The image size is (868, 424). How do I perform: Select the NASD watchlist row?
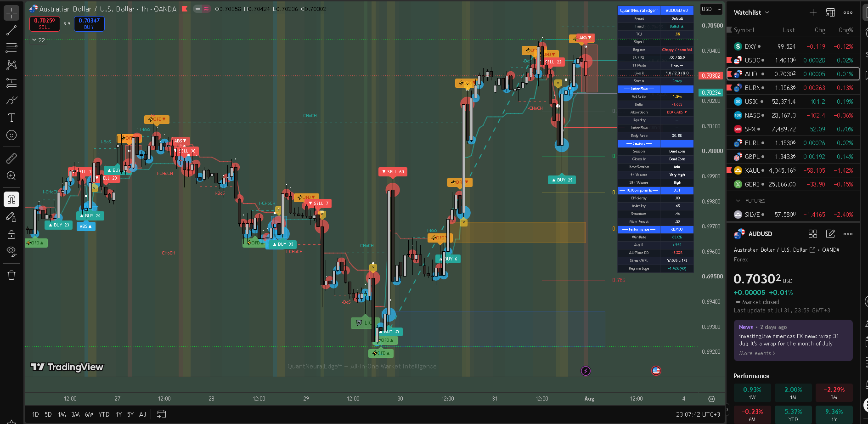(x=793, y=115)
